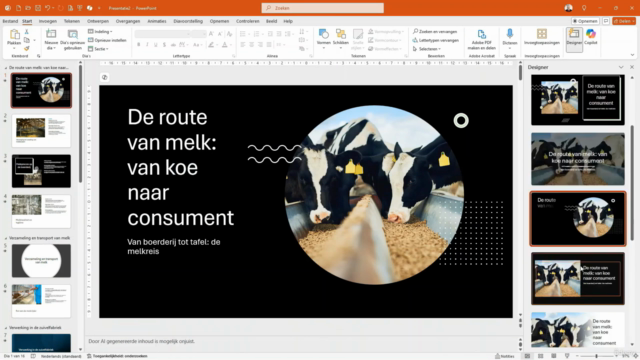Collapse 'Verwerking in de zuivelfabriek' section
This screenshot has width=640, height=360.
tap(6, 328)
